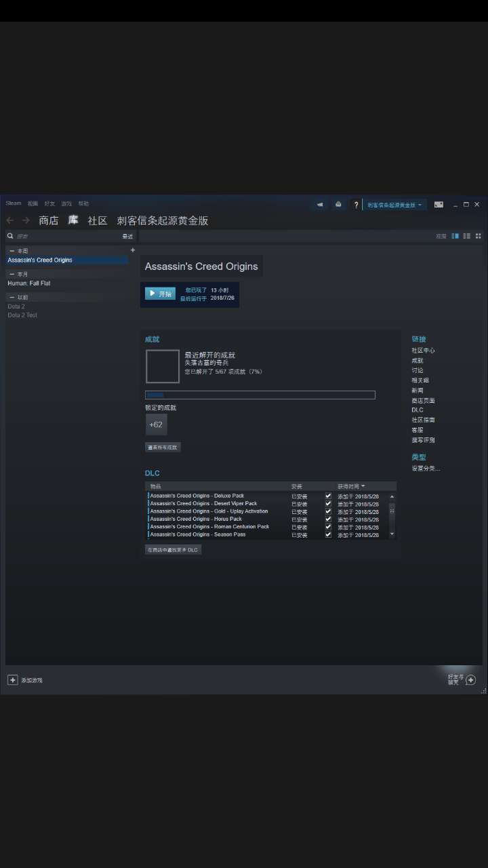
Task: Switch library to detail view icon
Action: pyautogui.click(x=455, y=236)
